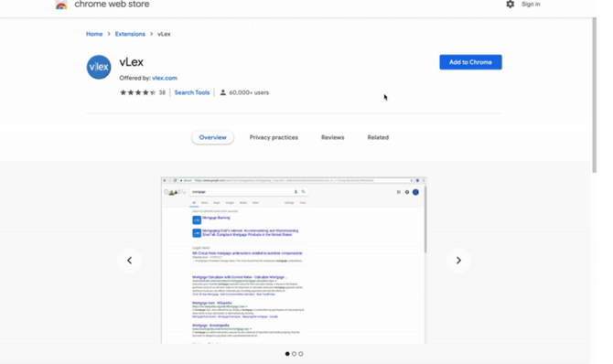Open the Search Tools category link
The image size is (613, 364).
pyautogui.click(x=192, y=92)
